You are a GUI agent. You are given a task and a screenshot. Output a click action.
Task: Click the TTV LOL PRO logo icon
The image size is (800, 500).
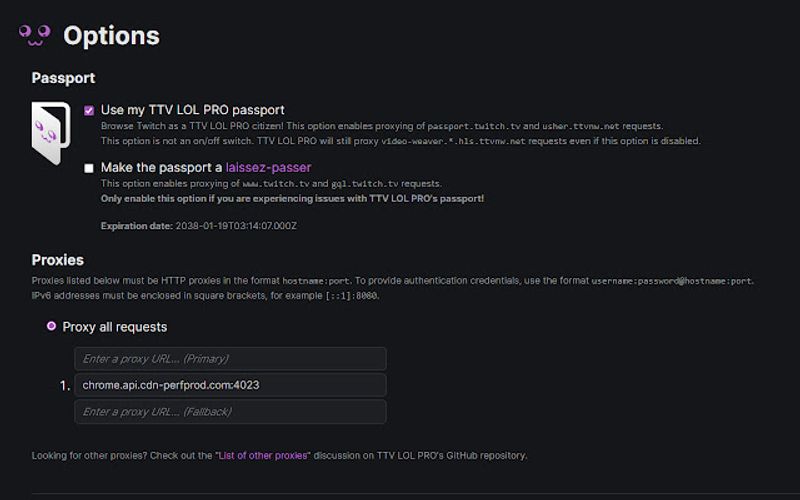coord(33,35)
